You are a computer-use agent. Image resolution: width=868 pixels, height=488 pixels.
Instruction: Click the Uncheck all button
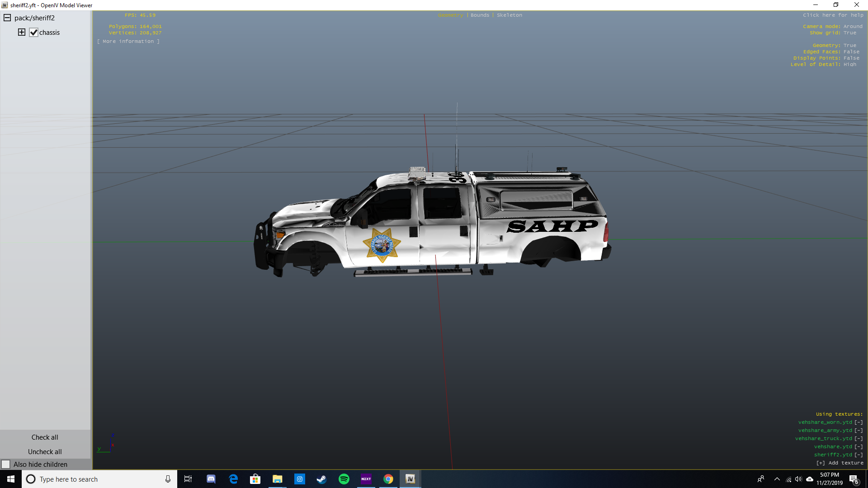[45, 452]
